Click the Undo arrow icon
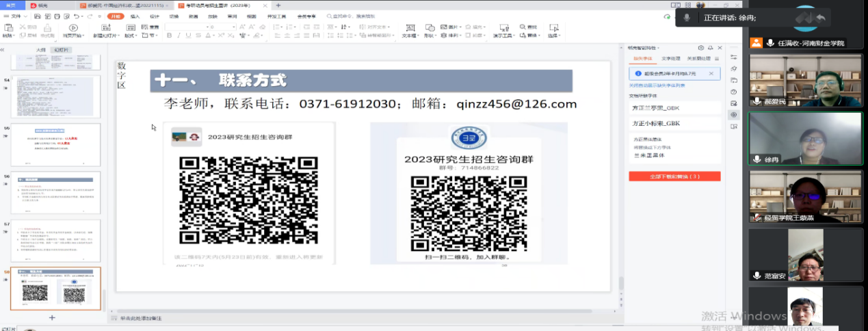This screenshot has width=868, height=331. (x=76, y=16)
